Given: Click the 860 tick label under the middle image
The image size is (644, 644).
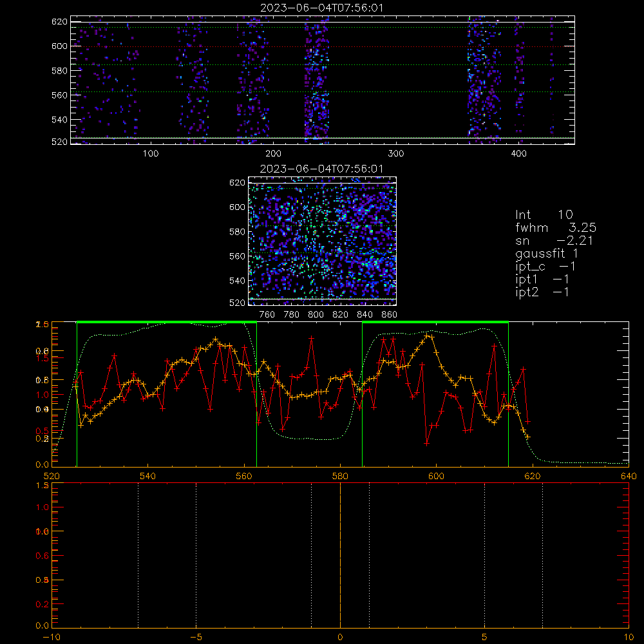Looking at the screenshot, I should tap(389, 315).
